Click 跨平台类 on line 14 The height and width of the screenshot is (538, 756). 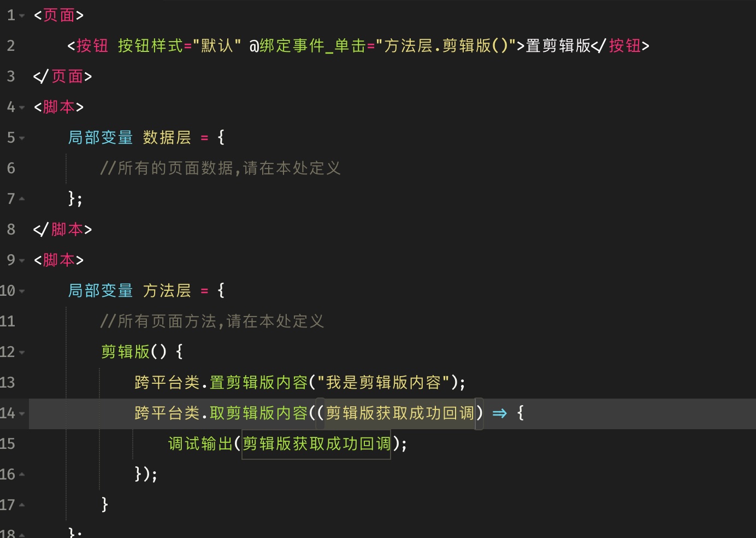point(167,413)
